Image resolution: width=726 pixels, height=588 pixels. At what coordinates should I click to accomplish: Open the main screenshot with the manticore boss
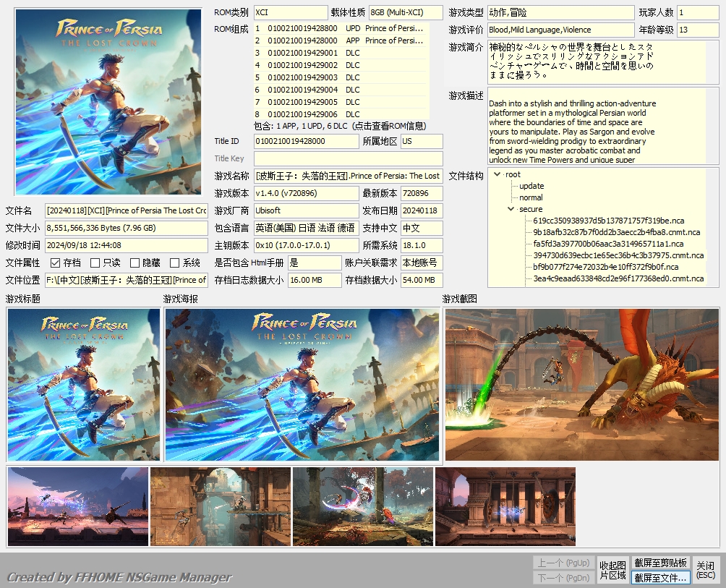pos(582,385)
